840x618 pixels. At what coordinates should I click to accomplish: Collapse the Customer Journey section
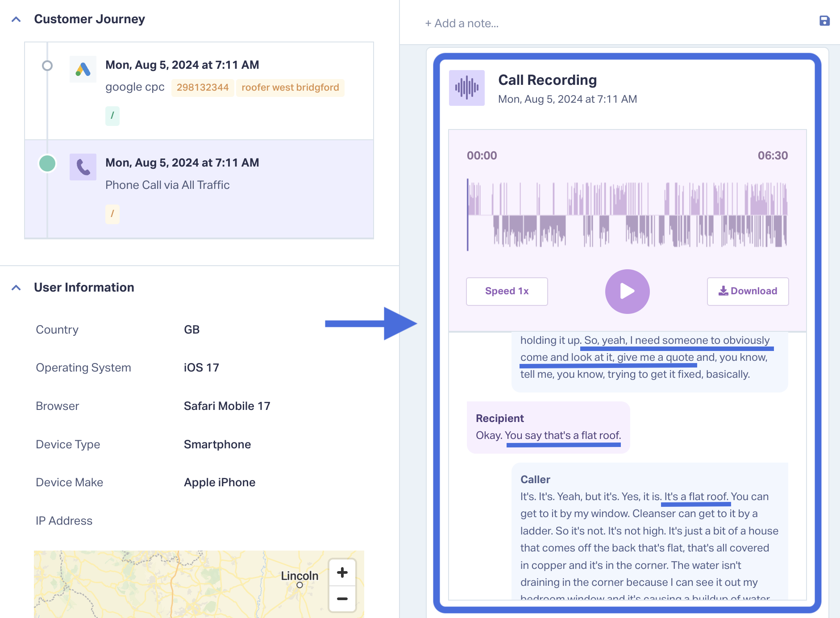click(16, 19)
